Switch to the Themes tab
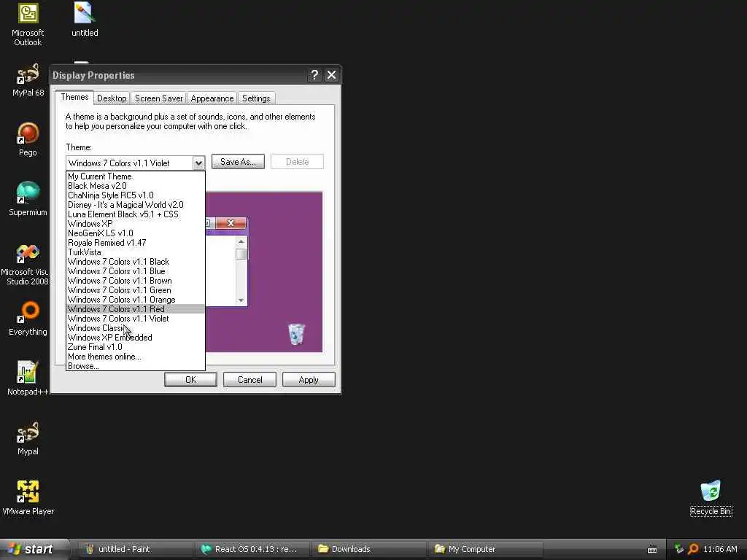747x560 pixels. pos(74,97)
